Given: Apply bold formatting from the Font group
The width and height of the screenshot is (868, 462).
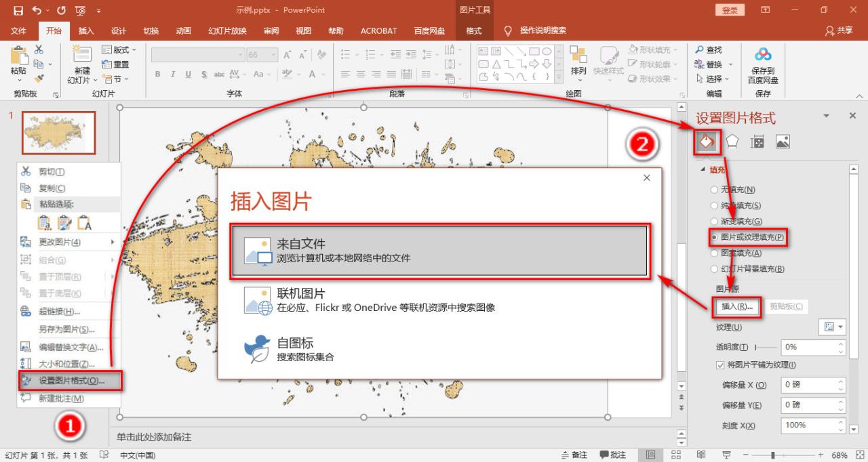Looking at the screenshot, I should pyautogui.click(x=157, y=72).
